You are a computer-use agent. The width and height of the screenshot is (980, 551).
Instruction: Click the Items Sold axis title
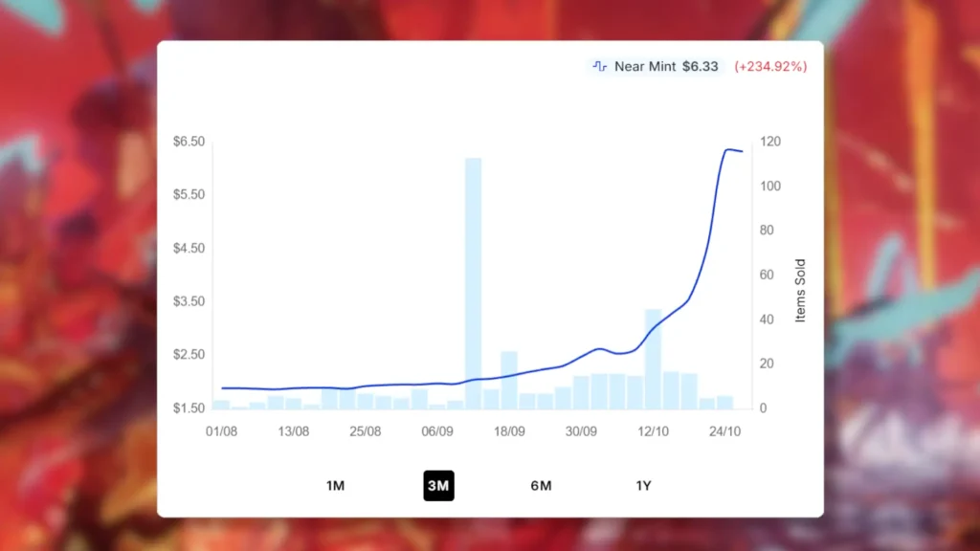800,291
